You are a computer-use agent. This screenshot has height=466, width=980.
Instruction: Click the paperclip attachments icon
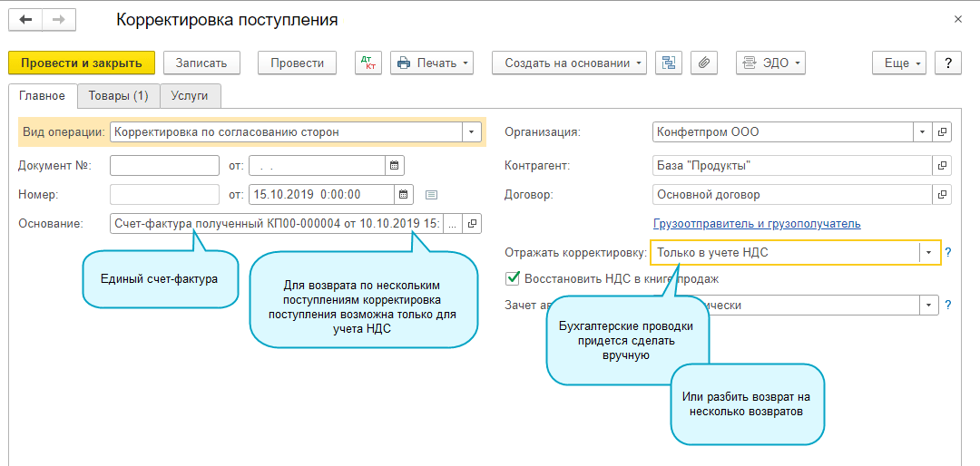pos(704,63)
